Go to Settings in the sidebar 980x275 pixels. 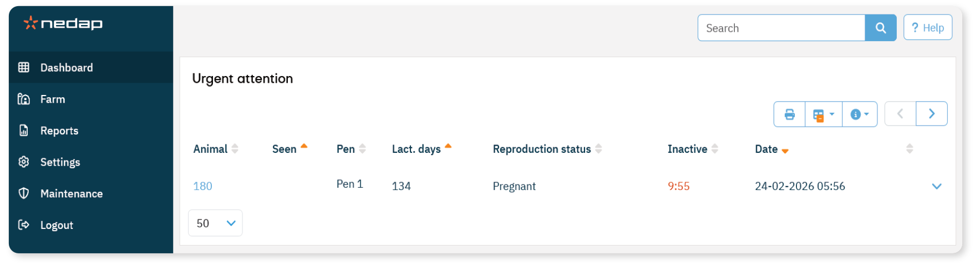point(60,162)
